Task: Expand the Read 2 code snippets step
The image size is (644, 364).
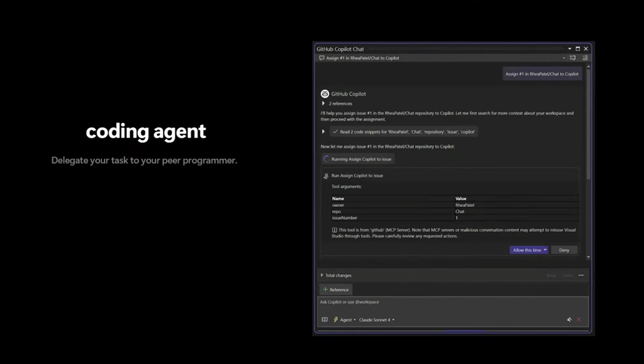Action: tap(323, 132)
